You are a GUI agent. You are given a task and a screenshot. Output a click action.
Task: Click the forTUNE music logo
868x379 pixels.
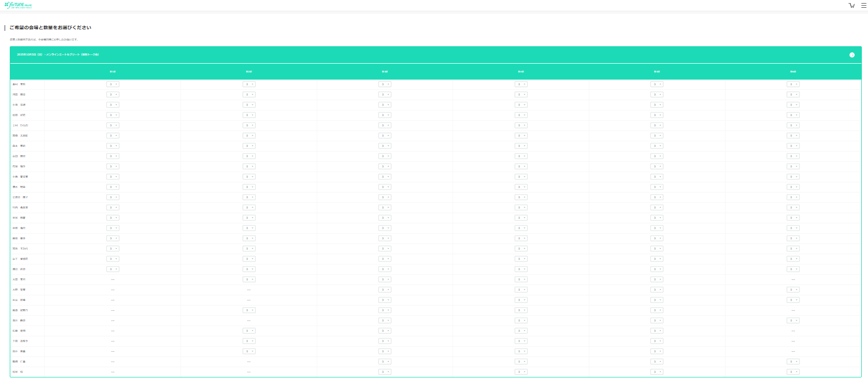pyautogui.click(x=19, y=5)
